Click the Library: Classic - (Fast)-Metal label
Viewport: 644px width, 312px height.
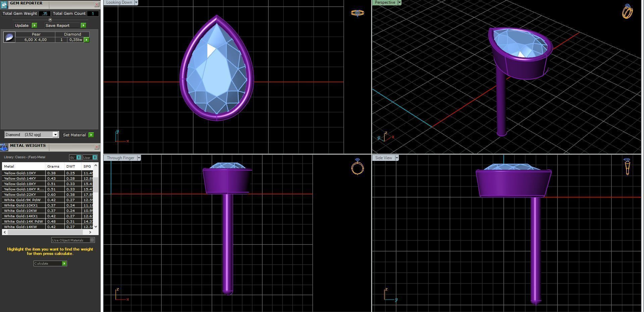point(24,157)
